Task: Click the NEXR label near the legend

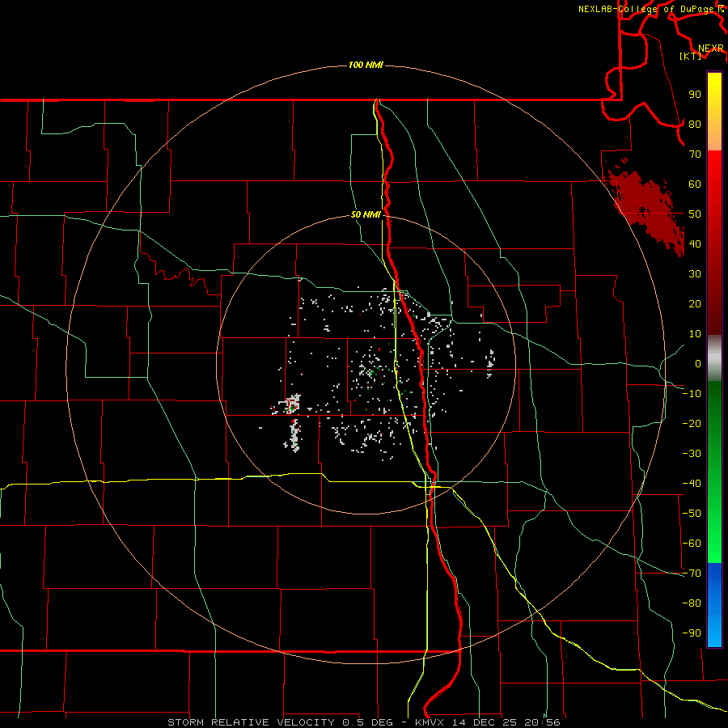Action: pos(710,49)
